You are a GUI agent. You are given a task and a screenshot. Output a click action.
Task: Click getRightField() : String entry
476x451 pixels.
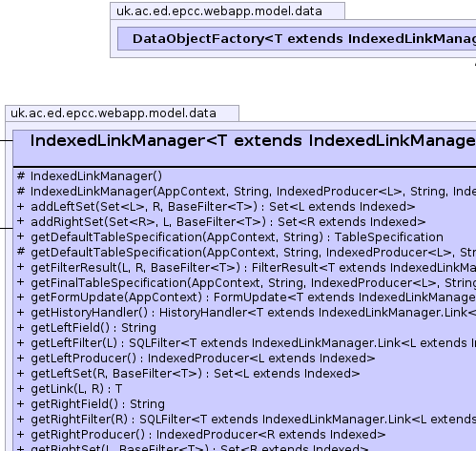point(91,404)
